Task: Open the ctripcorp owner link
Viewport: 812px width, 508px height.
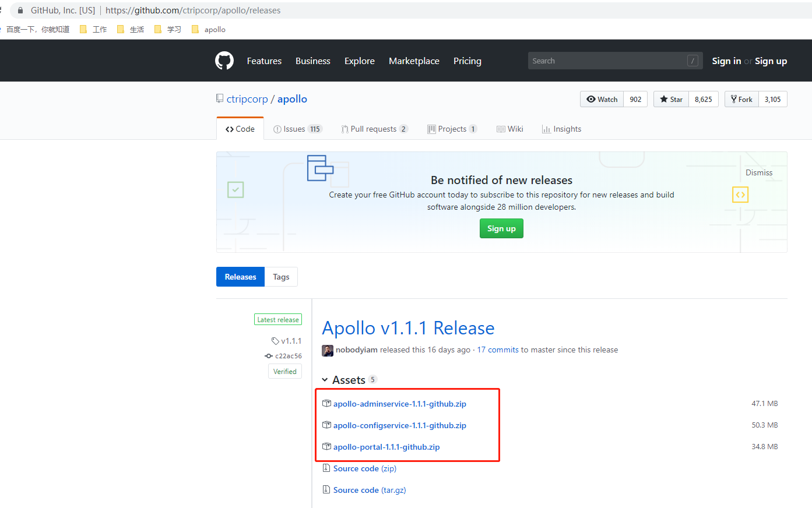Action: pos(247,99)
